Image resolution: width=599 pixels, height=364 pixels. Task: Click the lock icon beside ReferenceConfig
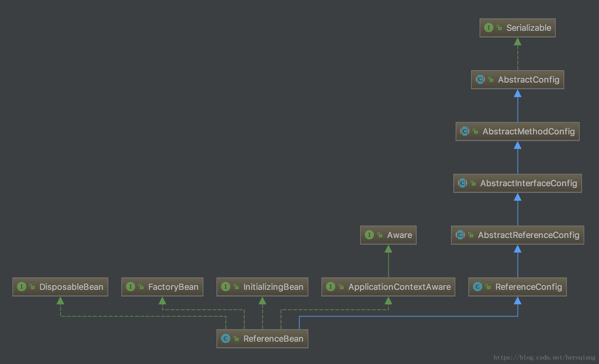tap(488, 287)
